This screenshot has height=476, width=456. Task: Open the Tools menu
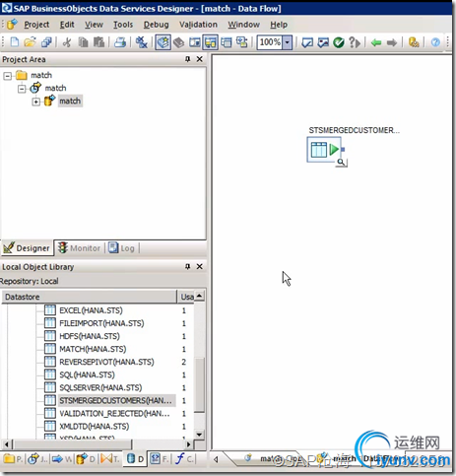coord(123,25)
